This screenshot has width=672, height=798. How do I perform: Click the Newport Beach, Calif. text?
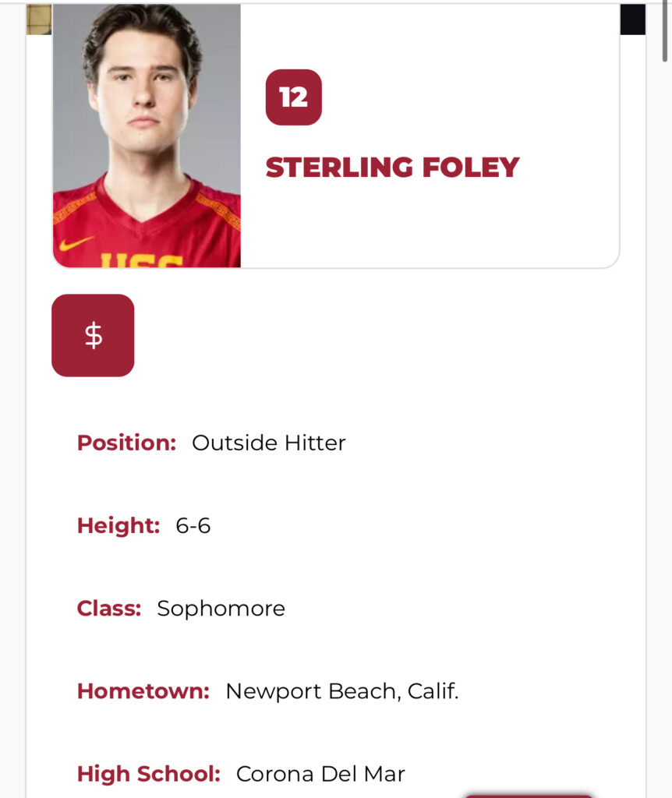[341, 690]
